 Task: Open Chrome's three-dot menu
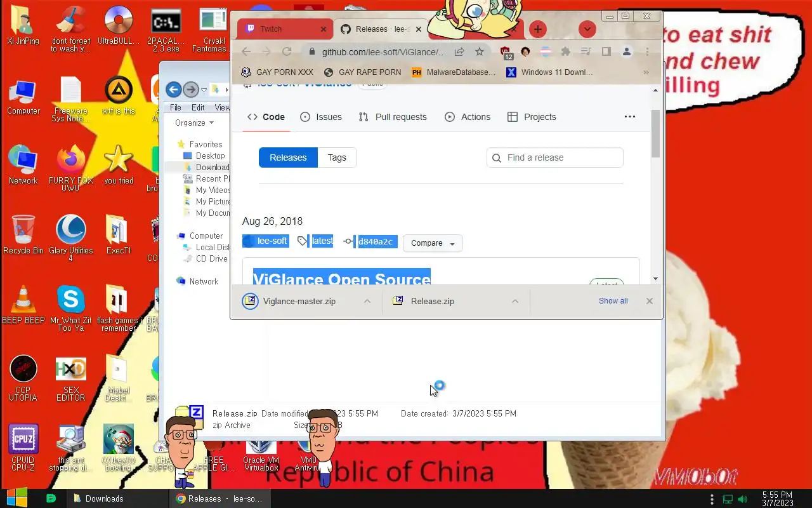[647, 52]
